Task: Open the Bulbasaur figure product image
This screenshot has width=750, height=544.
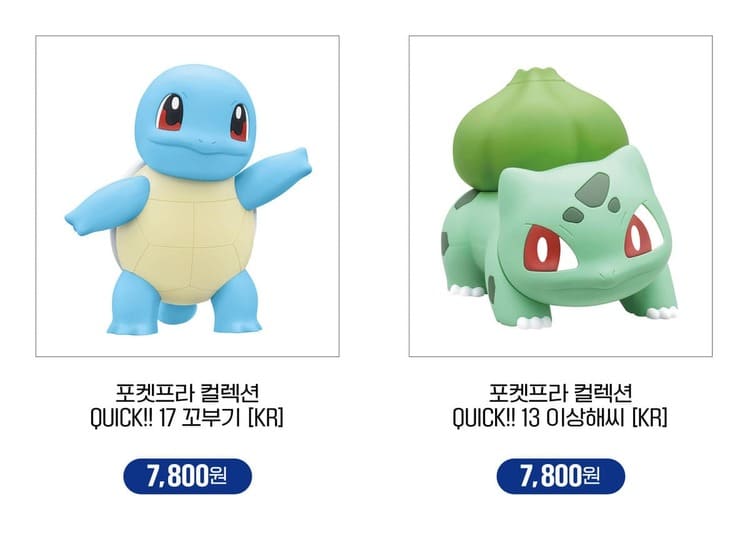Action: pos(561,196)
